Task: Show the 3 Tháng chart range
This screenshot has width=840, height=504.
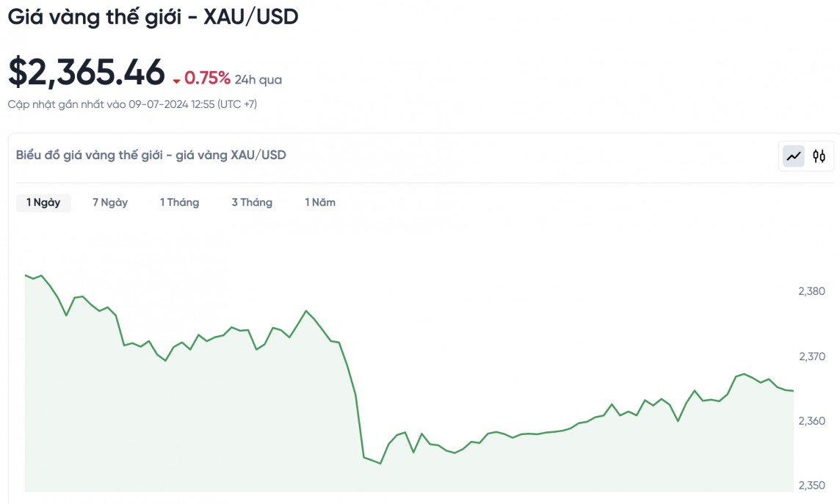Action: [252, 202]
